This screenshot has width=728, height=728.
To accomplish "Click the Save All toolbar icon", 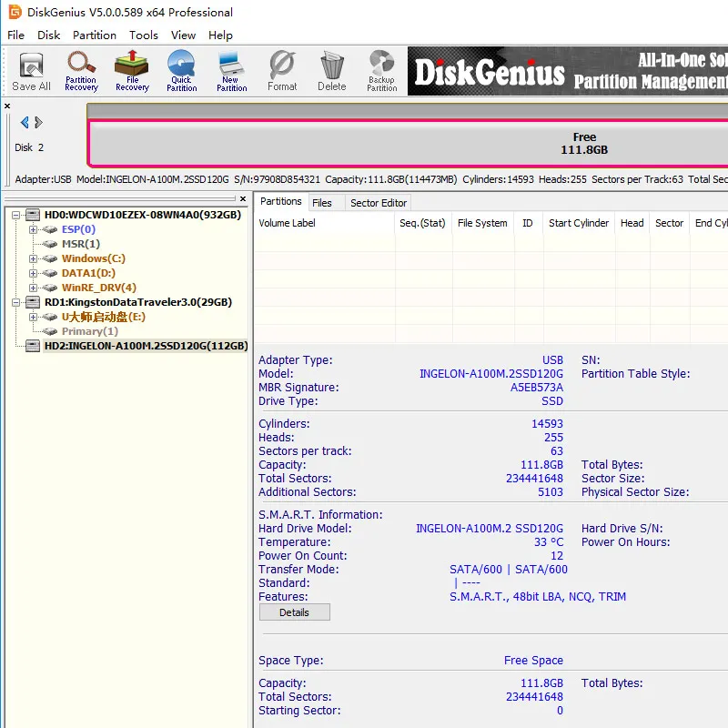I will click(31, 71).
